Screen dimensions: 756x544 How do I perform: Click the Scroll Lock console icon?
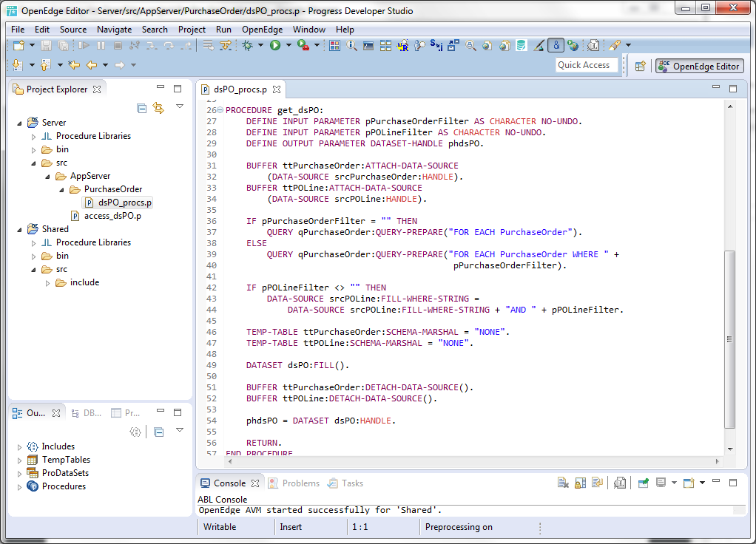pos(581,483)
